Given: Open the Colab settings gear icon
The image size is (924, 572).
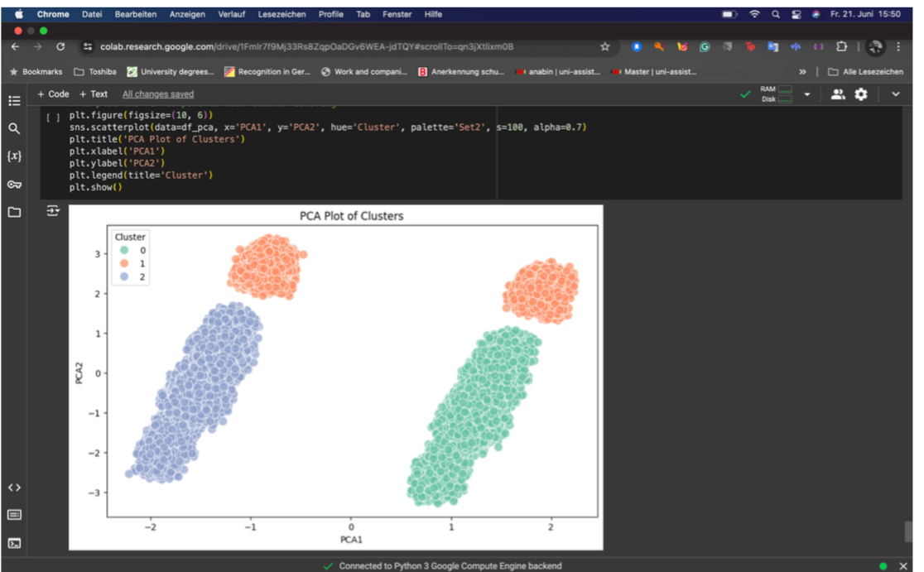Looking at the screenshot, I should point(861,94).
